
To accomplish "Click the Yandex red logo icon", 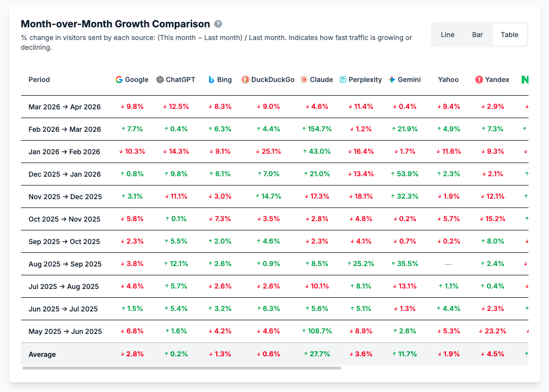I will tap(479, 80).
